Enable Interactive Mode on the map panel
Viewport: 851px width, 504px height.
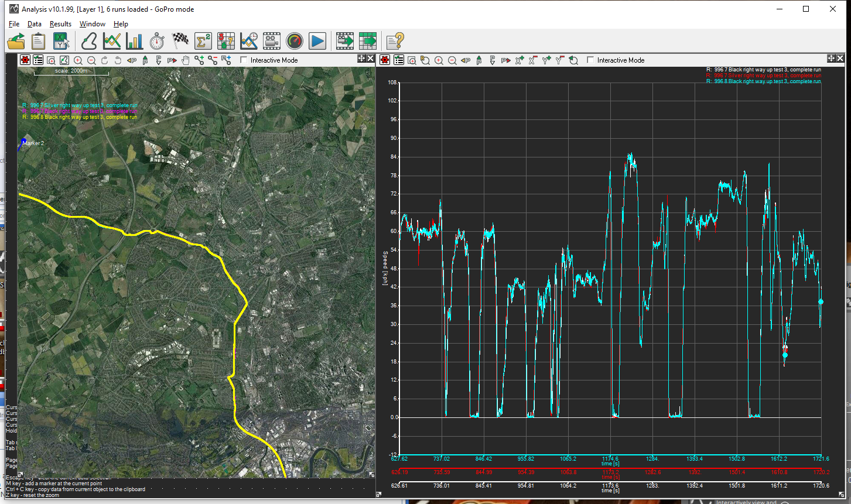tap(244, 60)
